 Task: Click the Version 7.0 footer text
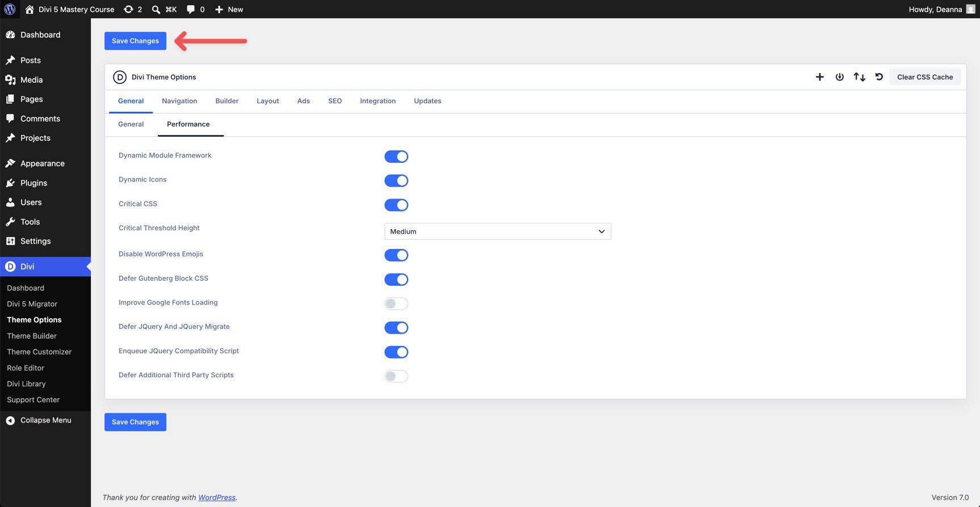[950, 497]
